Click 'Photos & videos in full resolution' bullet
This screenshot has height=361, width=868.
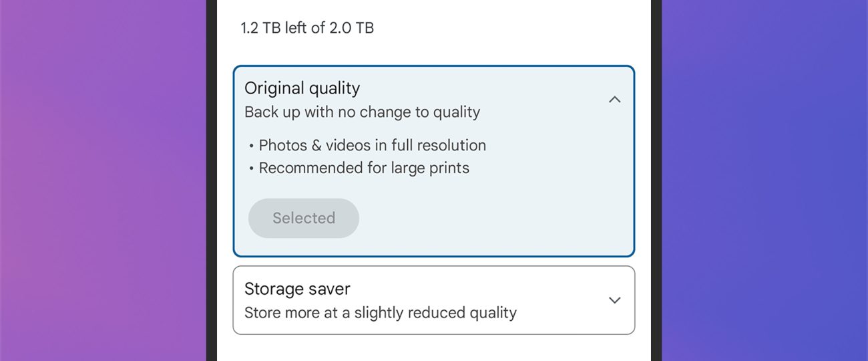point(372,145)
